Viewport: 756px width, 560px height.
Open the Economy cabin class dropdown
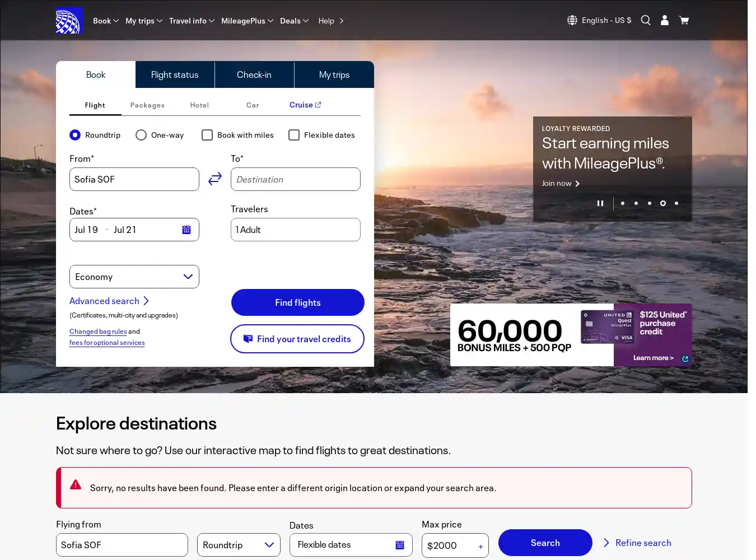tap(134, 277)
